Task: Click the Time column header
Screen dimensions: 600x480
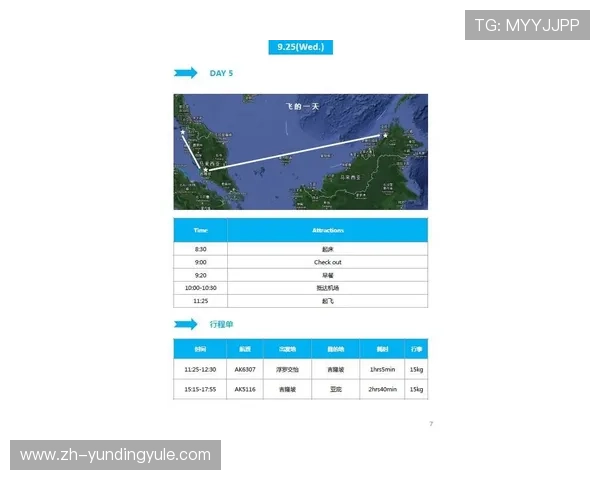Action: pos(200,230)
